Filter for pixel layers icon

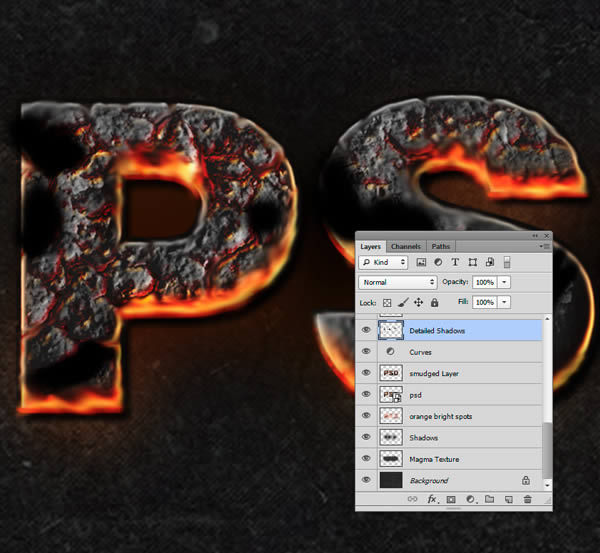pos(421,262)
